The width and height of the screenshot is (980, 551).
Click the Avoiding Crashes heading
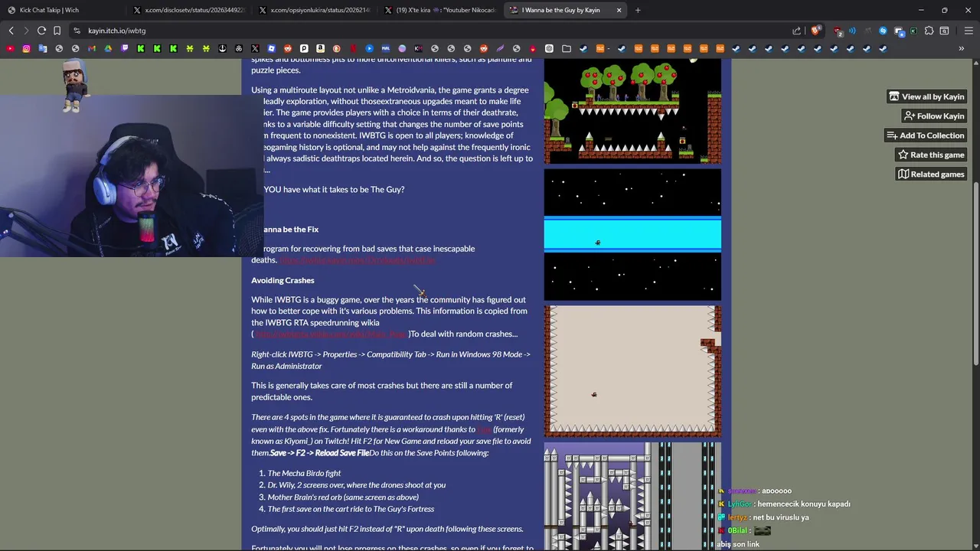coord(283,280)
